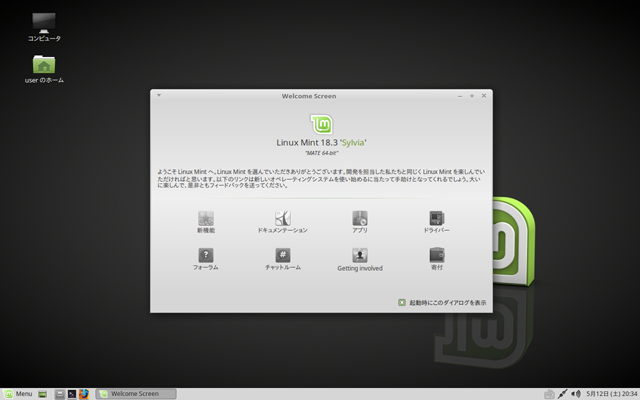The image size is (640, 400).
Task: Click the green show desktop panel icon
Action: (x=42, y=394)
